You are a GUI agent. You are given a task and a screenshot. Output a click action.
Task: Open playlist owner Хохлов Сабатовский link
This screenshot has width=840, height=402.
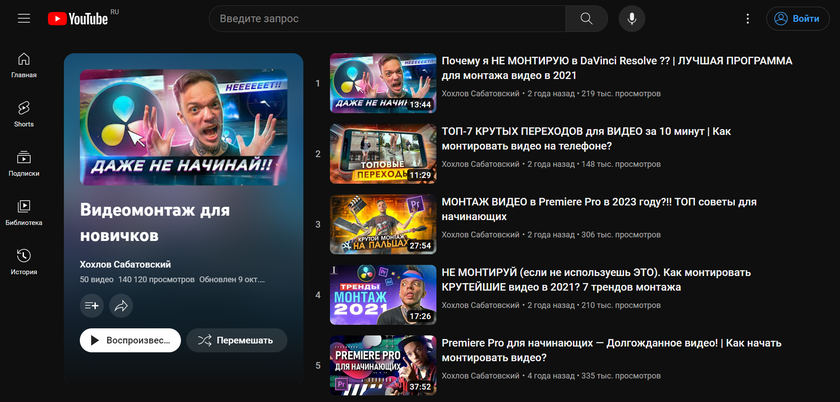pos(125,264)
